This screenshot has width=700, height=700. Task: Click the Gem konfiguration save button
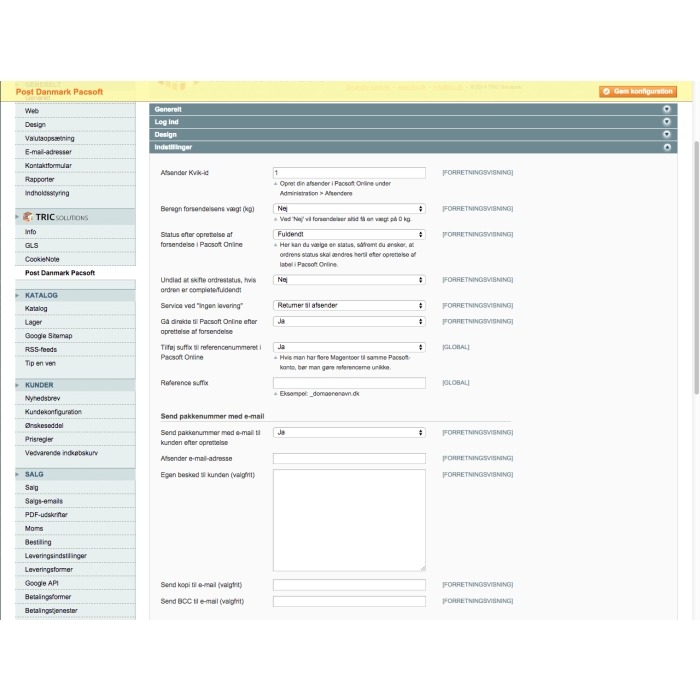(x=638, y=92)
